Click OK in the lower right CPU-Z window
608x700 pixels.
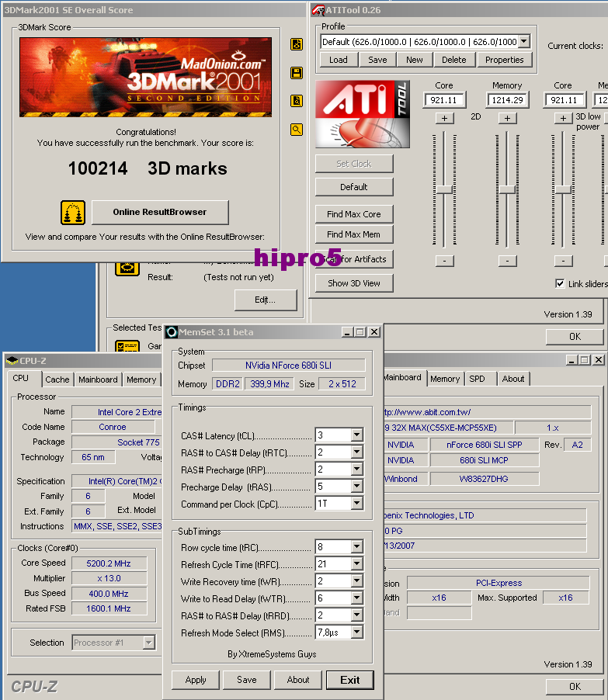coord(575,686)
